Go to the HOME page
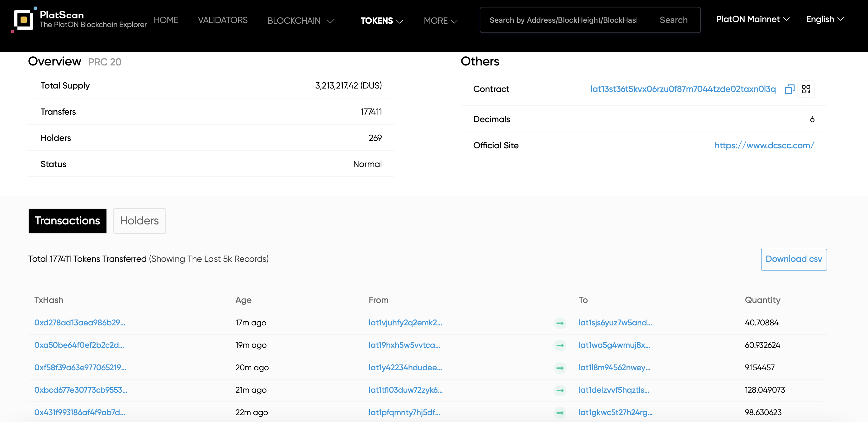The image size is (868, 422). pos(166,20)
